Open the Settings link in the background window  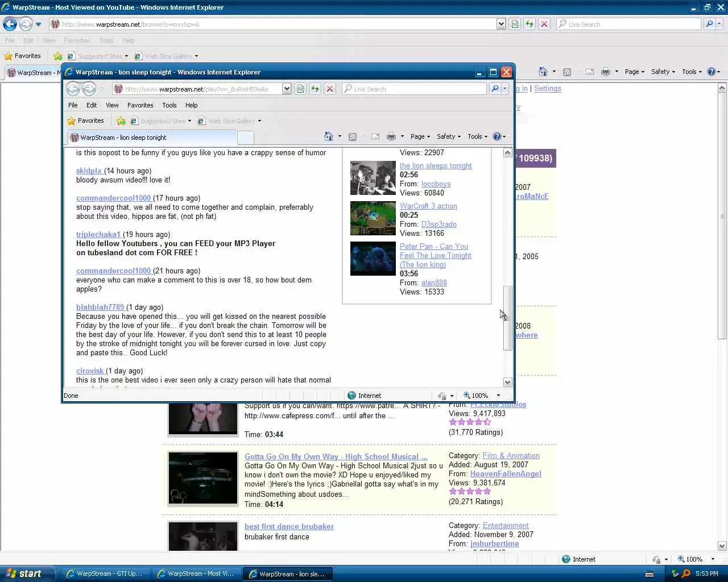(547, 88)
